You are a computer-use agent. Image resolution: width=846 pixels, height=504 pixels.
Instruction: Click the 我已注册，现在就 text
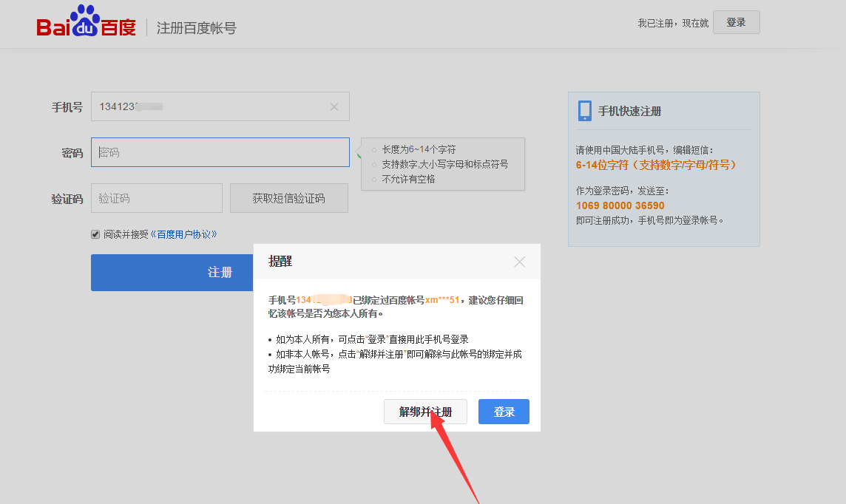tap(674, 23)
